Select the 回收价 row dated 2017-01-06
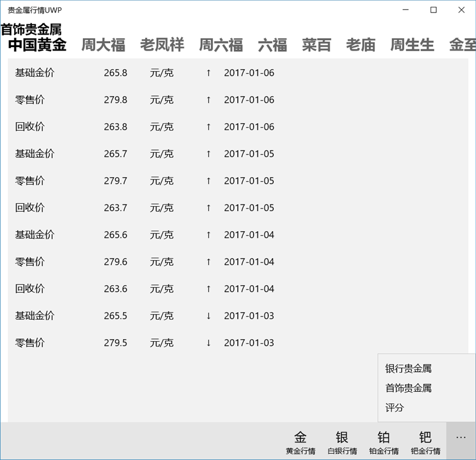 (x=238, y=127)
